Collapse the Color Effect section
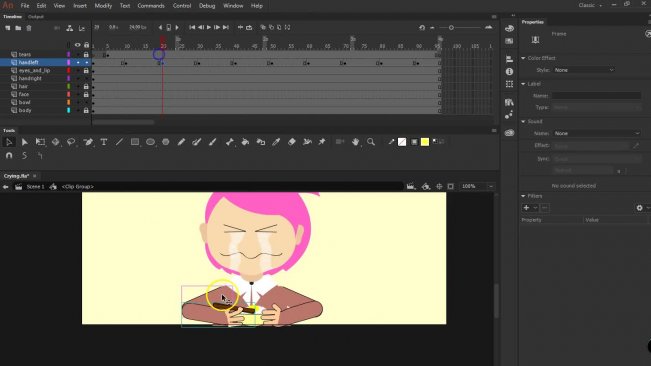The image size is (651, 366). (x=523, y=58)
